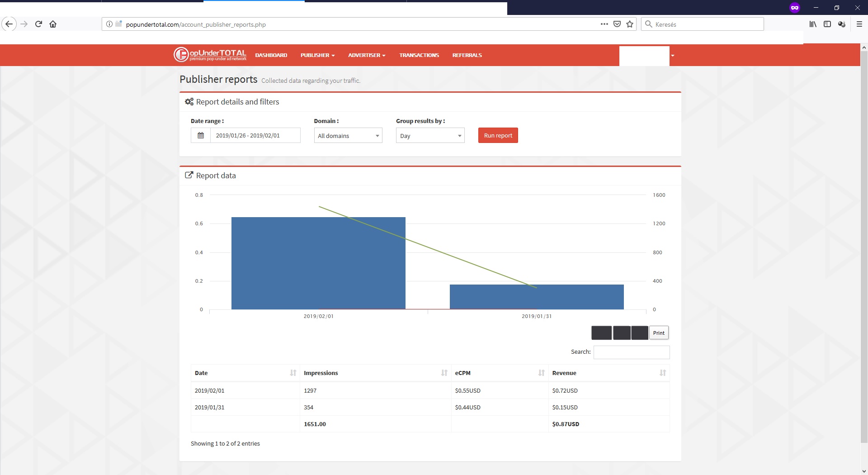Viewport: 868px width, 475px height.
Task: Go to the Dashboard menu item
Action: tap(271, 55)
